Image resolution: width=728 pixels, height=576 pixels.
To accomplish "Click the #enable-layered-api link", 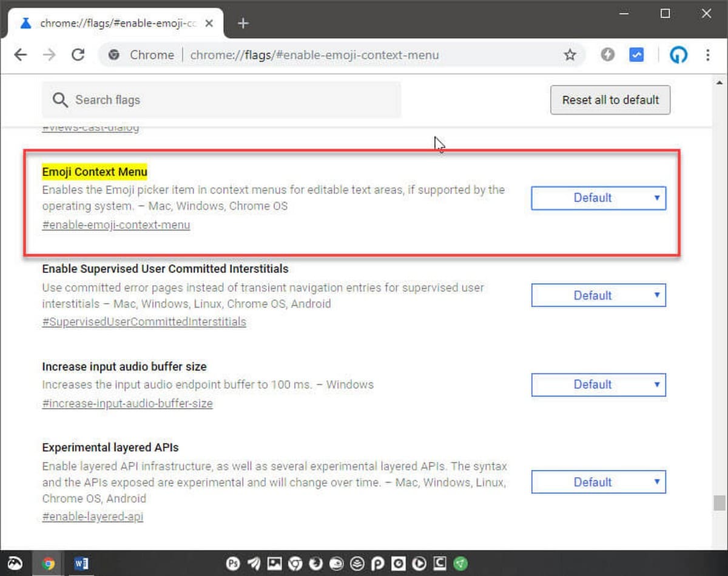I will (x=93, y=517).
